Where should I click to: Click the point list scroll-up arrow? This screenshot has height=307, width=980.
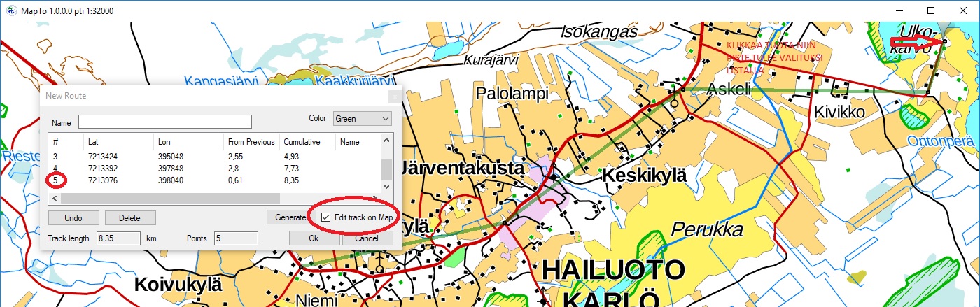click(x=386, y=140)
